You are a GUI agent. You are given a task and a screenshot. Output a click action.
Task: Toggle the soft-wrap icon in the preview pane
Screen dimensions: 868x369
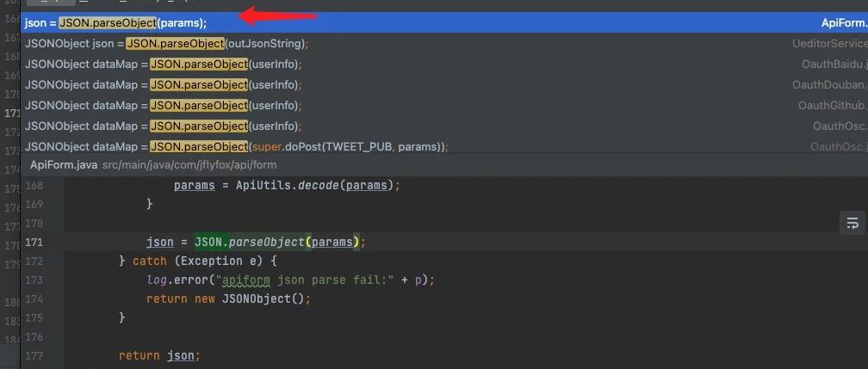click(852, 224)
